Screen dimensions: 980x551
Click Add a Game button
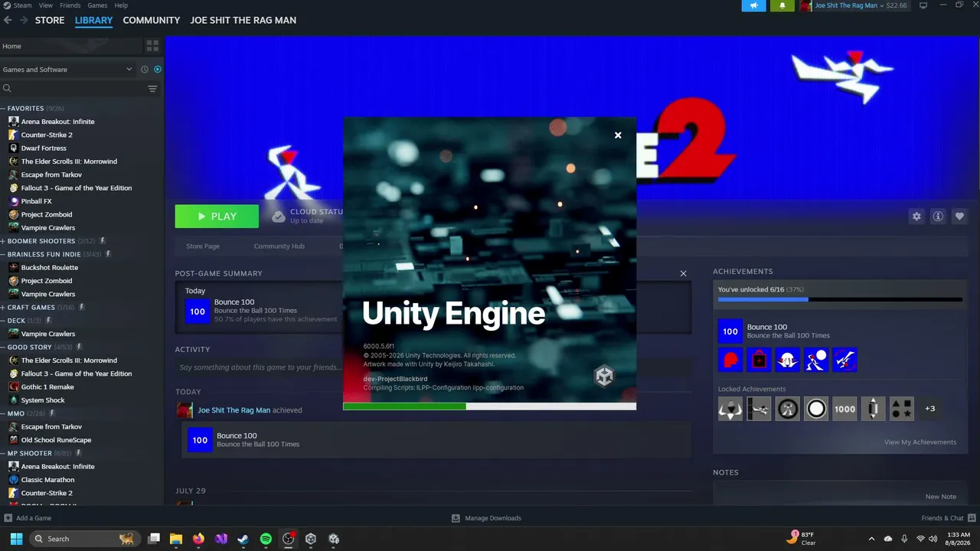28,518
